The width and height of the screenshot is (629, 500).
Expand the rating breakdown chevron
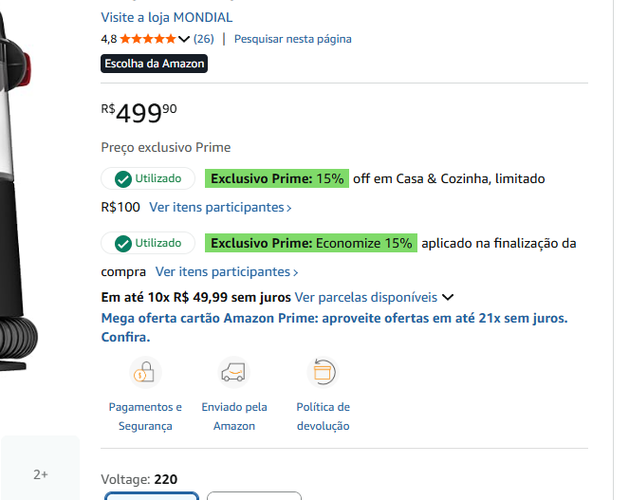(x=184, y=39)
